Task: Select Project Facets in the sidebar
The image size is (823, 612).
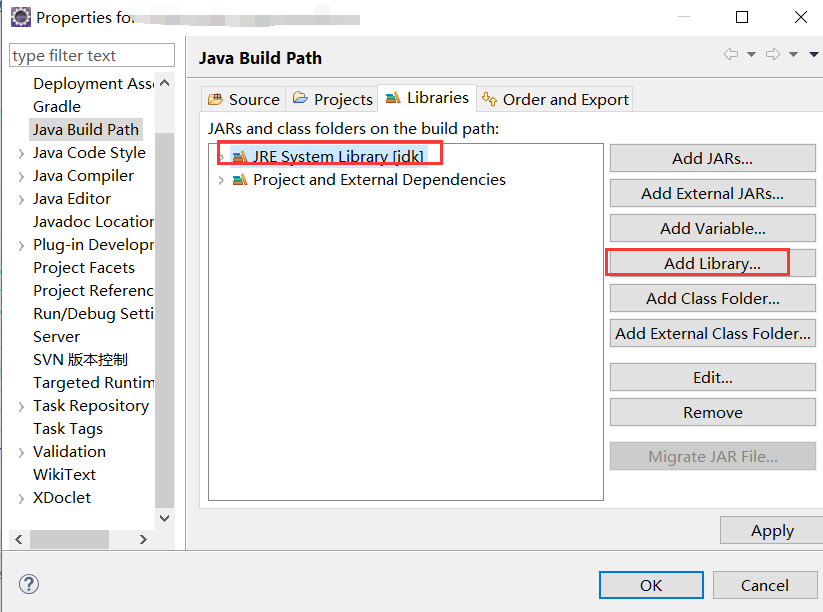Action: pos(84,268)
